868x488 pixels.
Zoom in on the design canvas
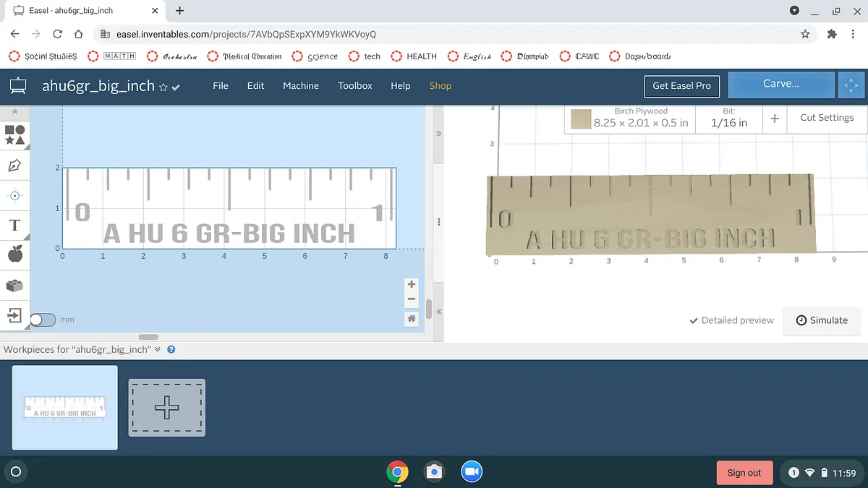412,284
